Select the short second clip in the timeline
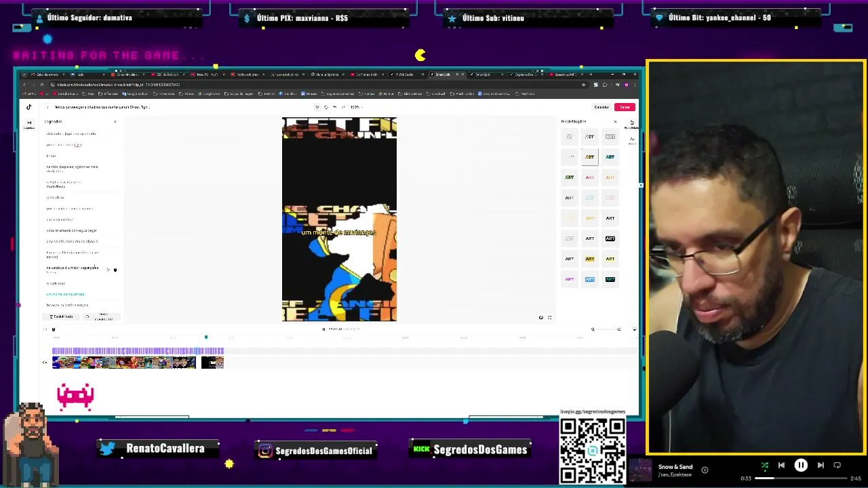 (x=212, y=363)
